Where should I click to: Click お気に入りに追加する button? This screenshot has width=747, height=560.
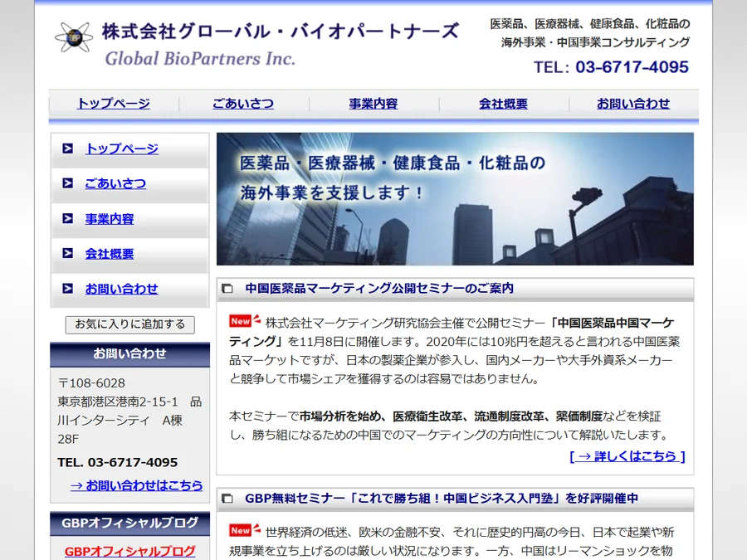click(130, 324)
